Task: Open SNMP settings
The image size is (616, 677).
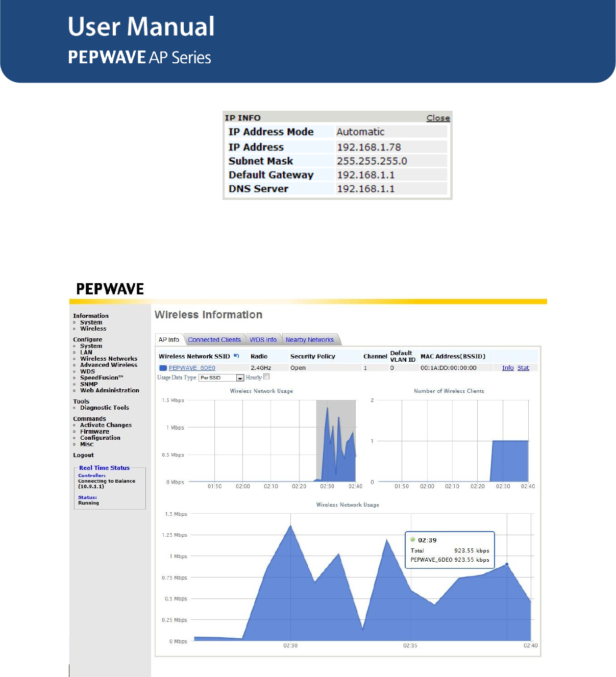Action: 89,384
